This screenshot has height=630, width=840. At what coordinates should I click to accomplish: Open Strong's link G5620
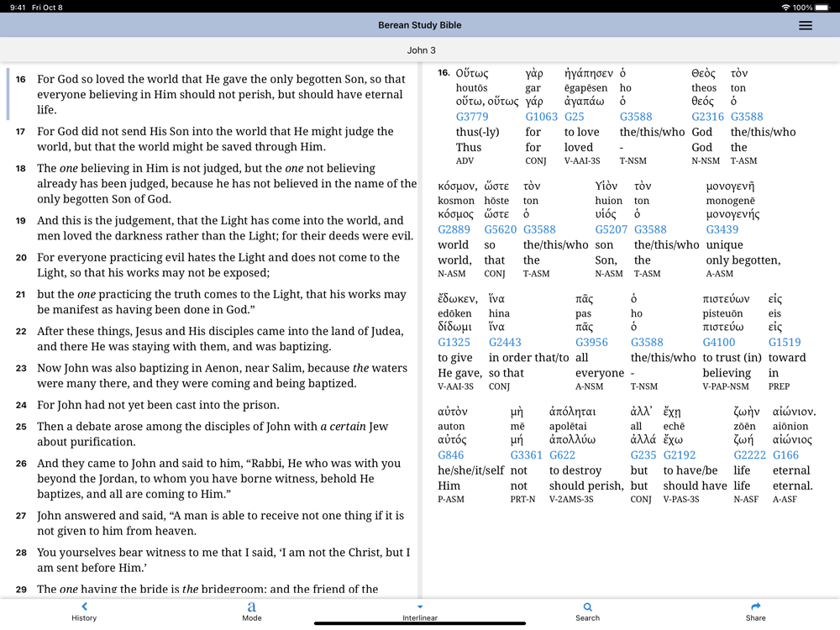501,229
